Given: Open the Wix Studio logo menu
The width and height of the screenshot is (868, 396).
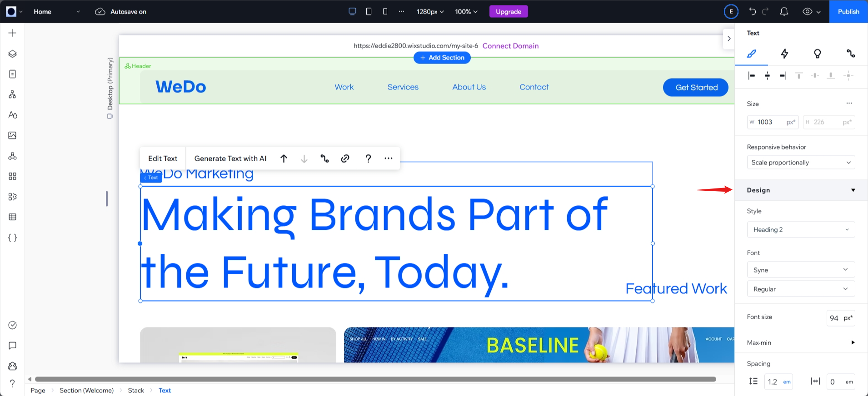Looking at the screenshot, I should (x=14, y=11).
